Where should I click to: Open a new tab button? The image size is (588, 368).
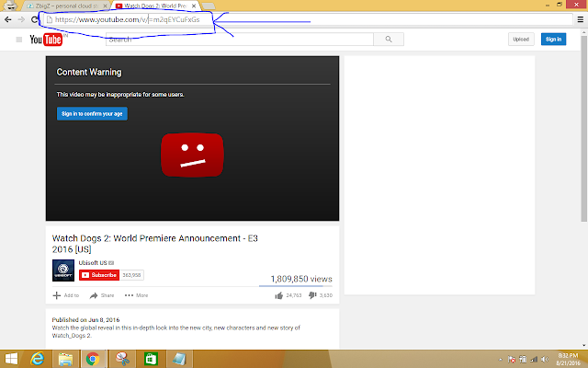(x=209, y=6)
